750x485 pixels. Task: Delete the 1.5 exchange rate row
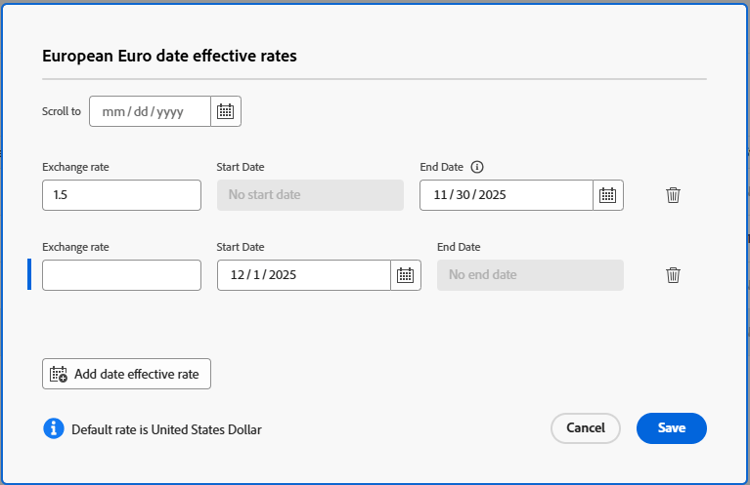click(x=673, y=195)
